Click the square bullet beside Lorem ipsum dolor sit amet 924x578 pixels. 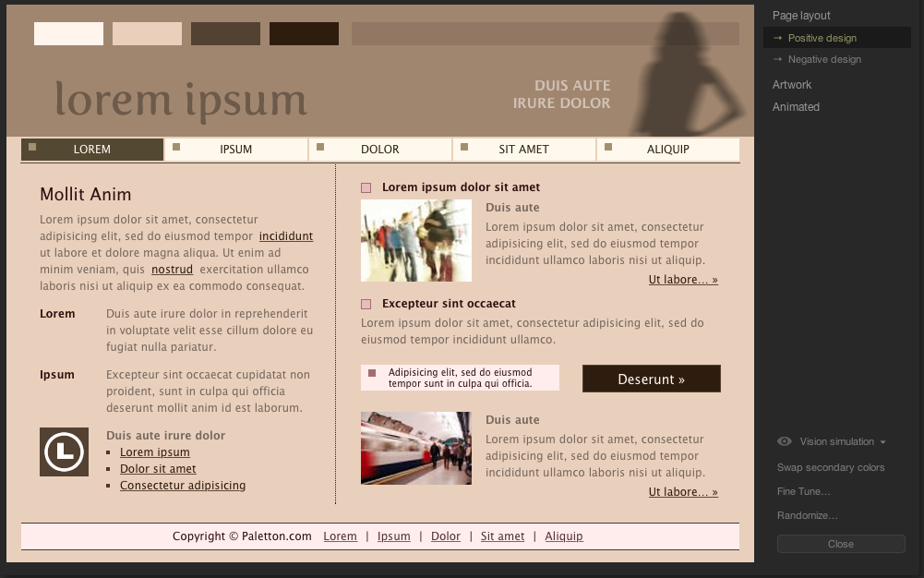(x=366, y=187)
